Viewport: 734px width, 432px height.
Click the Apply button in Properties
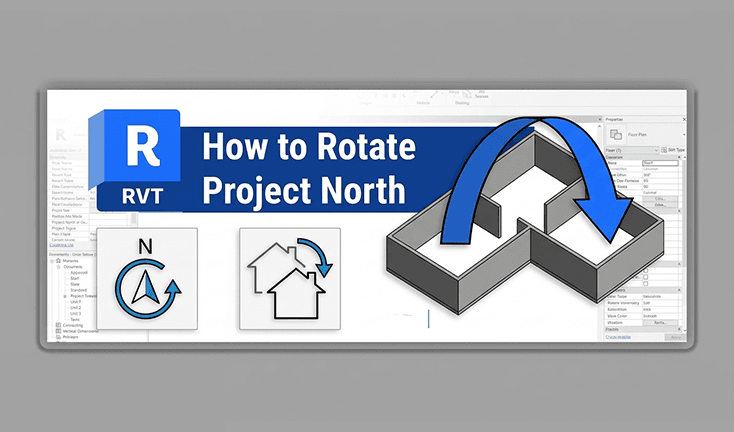pyautogui.click(x=675, y=337)
